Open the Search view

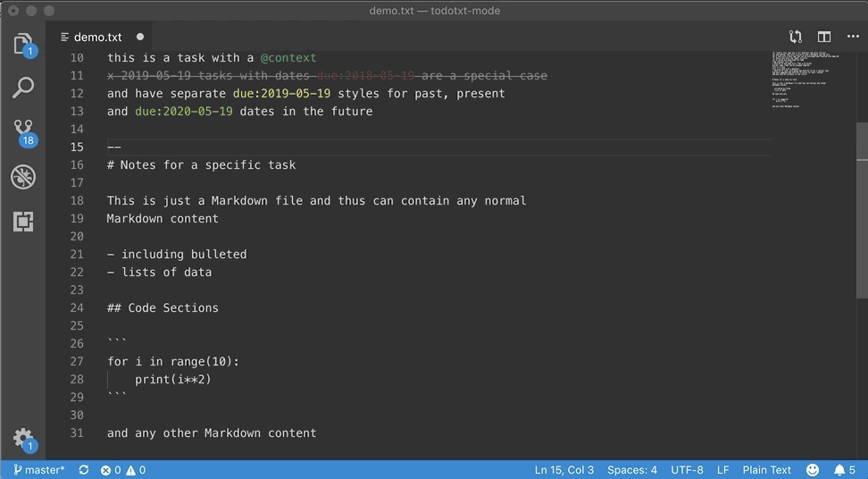point(22,87)
